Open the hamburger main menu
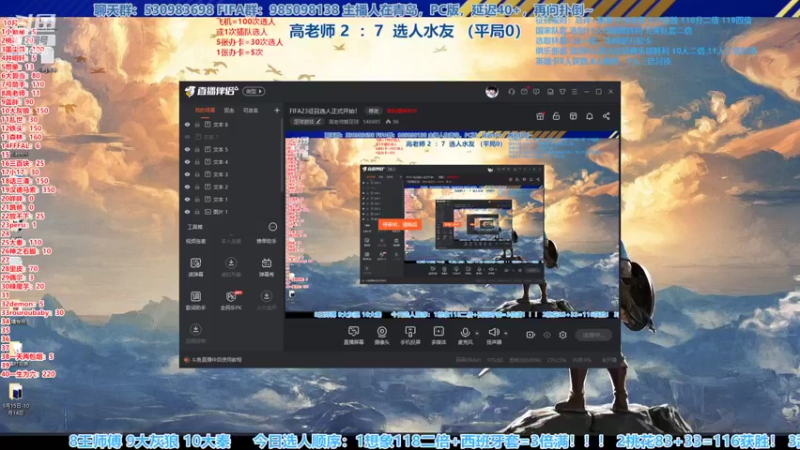800x450 pixels. [574, 92]
